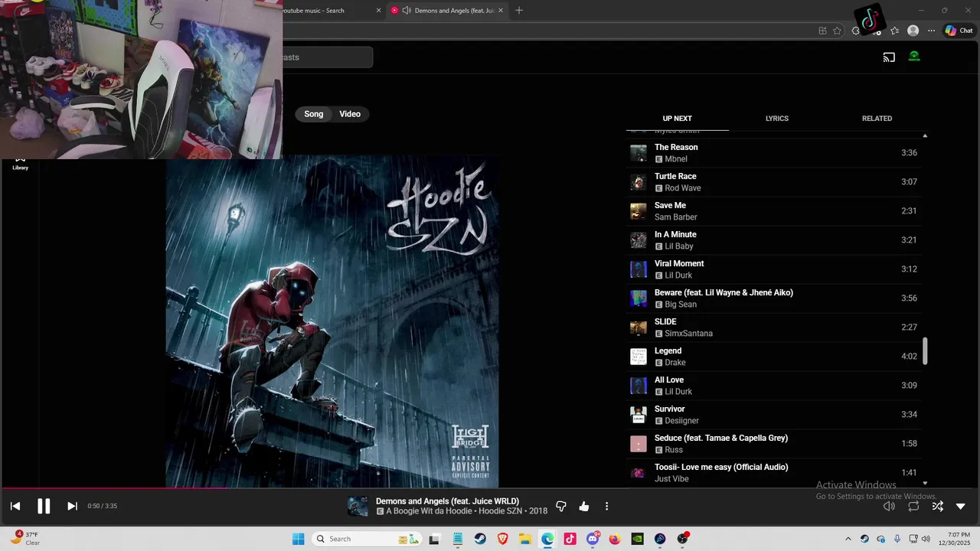Play Beware (feat. Lil Wayne & Jhené Aiko)

(776, 298)
